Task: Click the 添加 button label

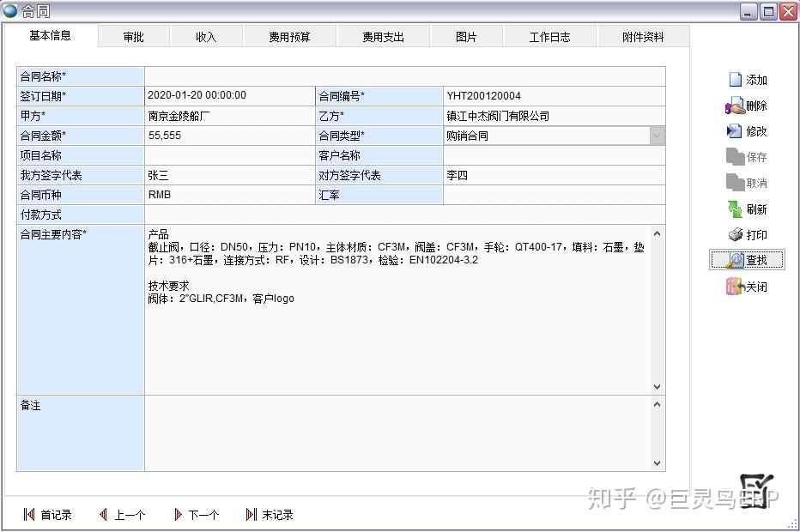Action: pos(756,80)
